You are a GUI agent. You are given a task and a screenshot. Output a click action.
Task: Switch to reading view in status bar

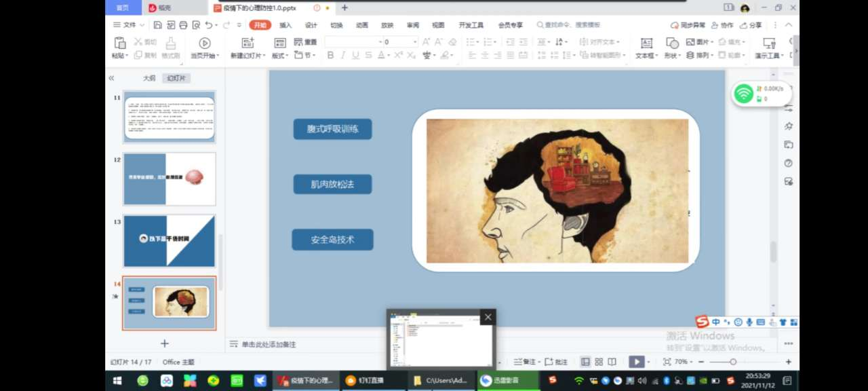[612, 362]
